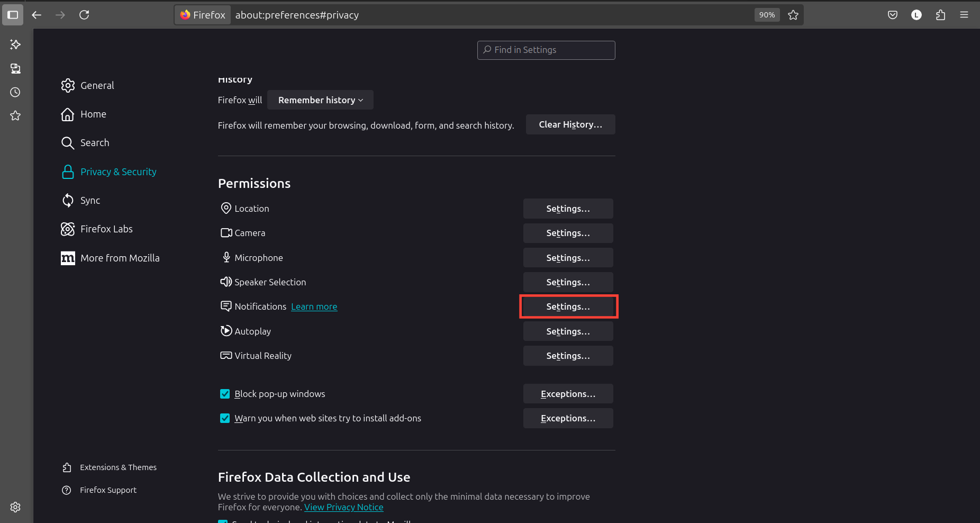Open the hamburger application menu
The width and height of the screenshot is (980, 523).
964,15
